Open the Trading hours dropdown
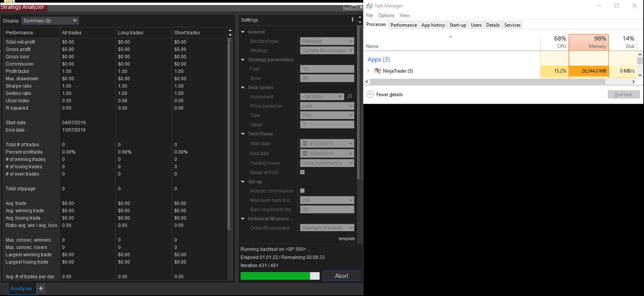Image resolution: width=644 pixels, height=296 pixels. (327, 163)
